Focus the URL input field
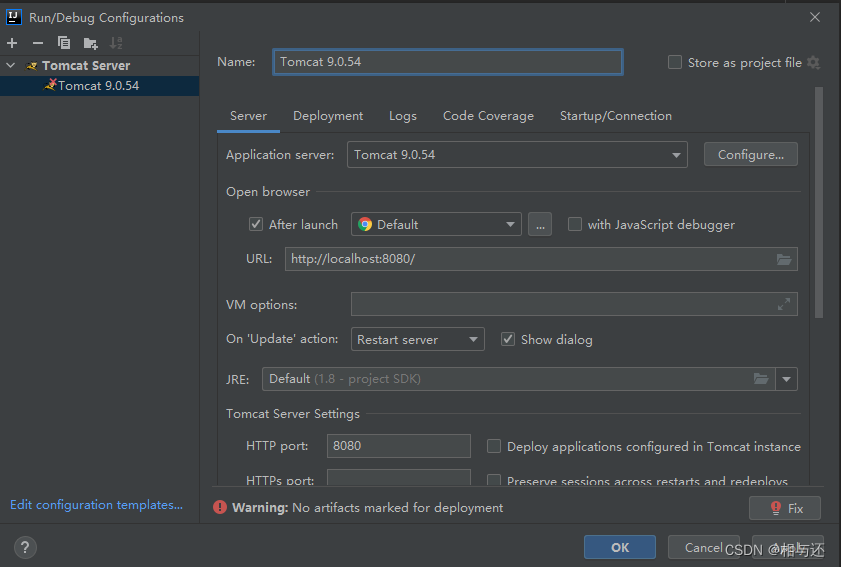 [541, 259]
